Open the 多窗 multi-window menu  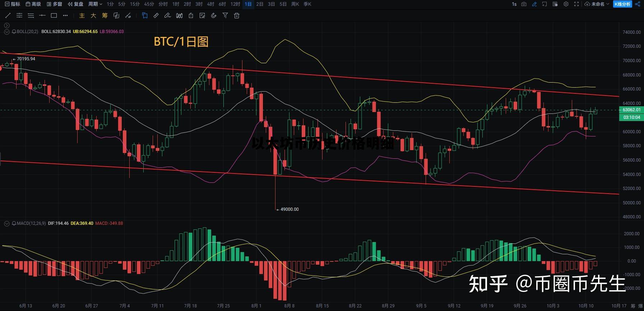tap(54, 4)
